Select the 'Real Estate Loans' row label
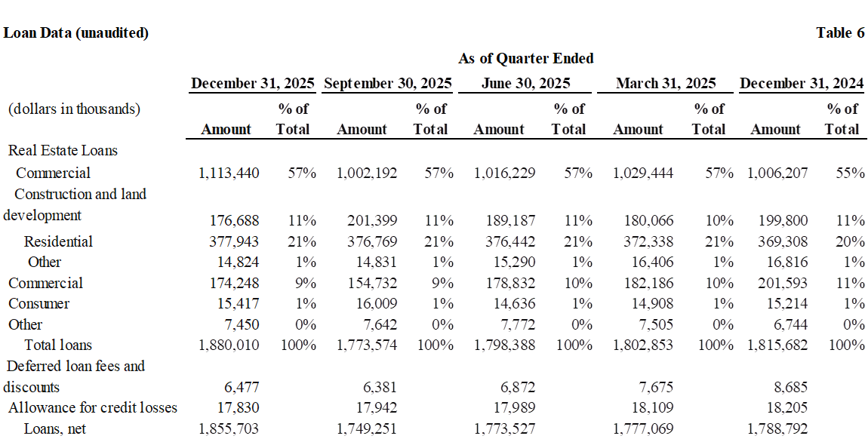Screen dimensions: 868x439 63,150
